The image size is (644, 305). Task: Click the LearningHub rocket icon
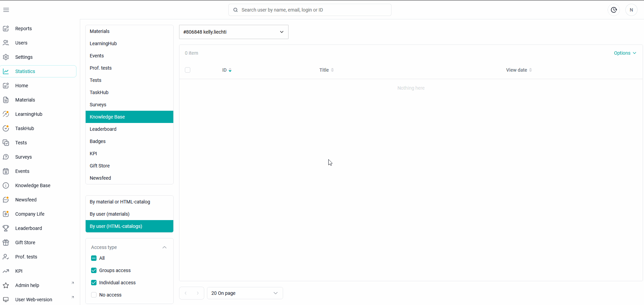tap(6, 114)
